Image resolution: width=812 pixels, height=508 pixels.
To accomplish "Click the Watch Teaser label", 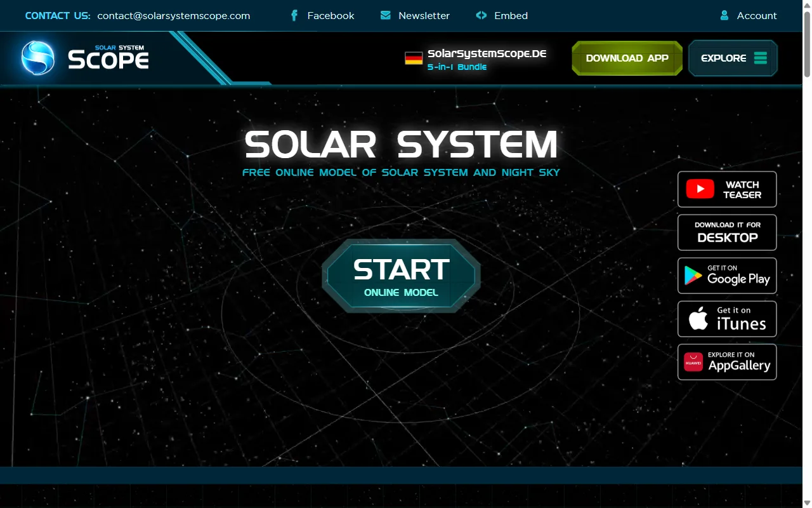I will tap(742, 189).
